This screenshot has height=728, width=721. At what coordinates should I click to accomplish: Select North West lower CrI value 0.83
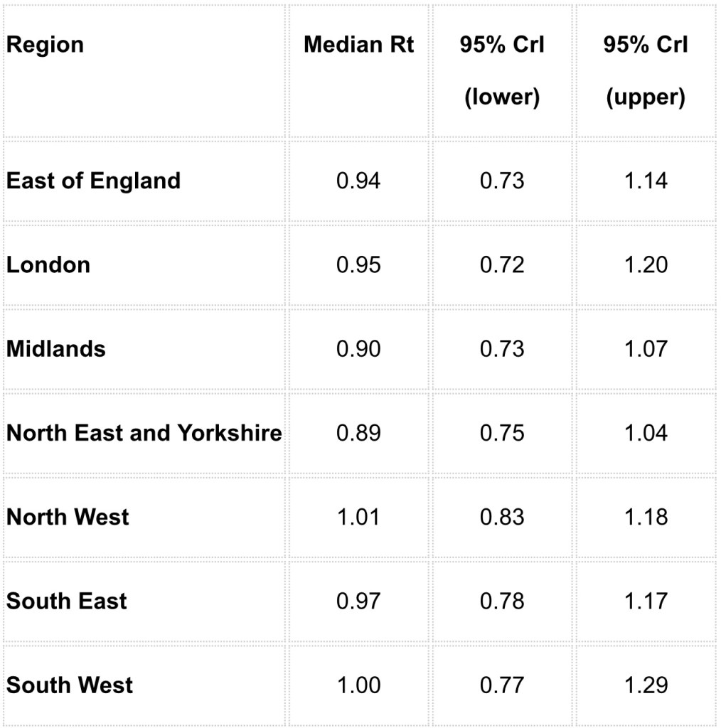(x=502, y=517)
